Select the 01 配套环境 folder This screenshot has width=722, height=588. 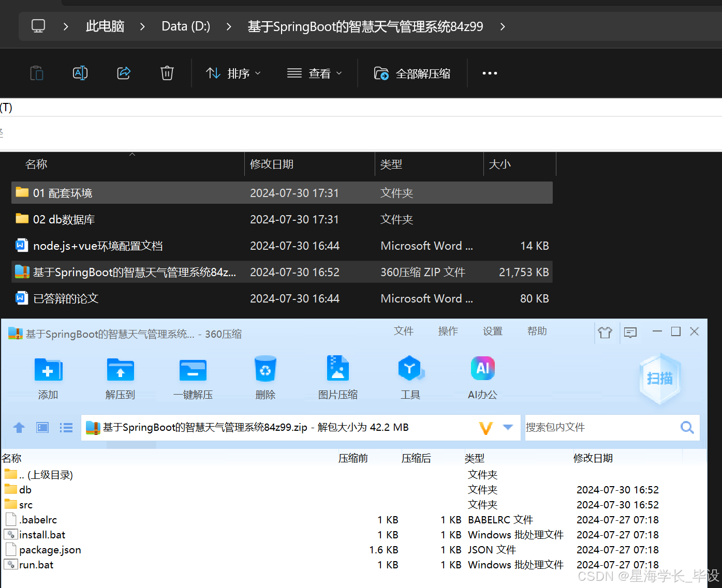click(282, 193)
